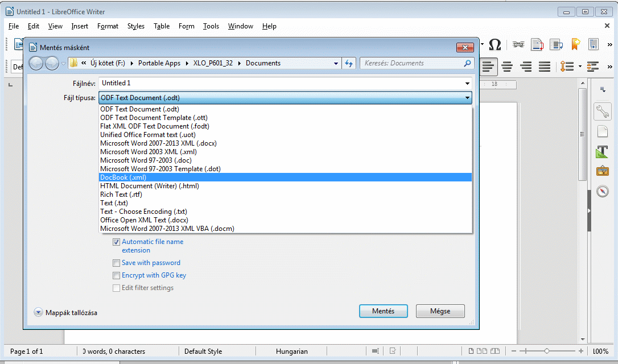This screenshot has height=364, width=618.
Task: Enable Encrypt with GPG key checkbox
Action: point(116,275)
